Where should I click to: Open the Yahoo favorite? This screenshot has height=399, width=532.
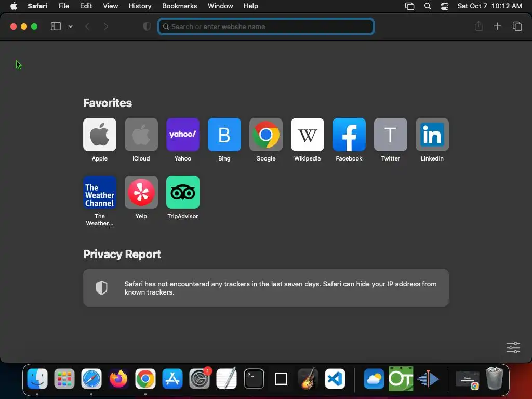182,135
